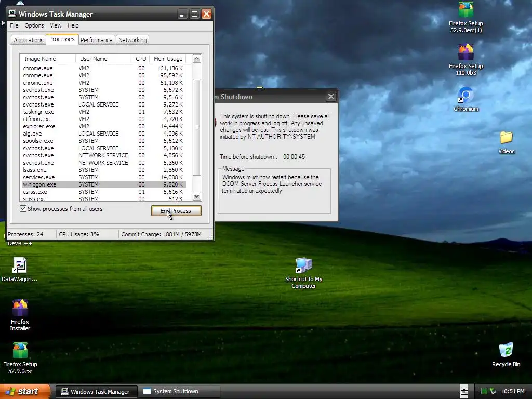Image resolution: width=532 pixels, height=399 pixels.
Task: Select the explorer.exe process row
Action: click(x=103, y=126)
